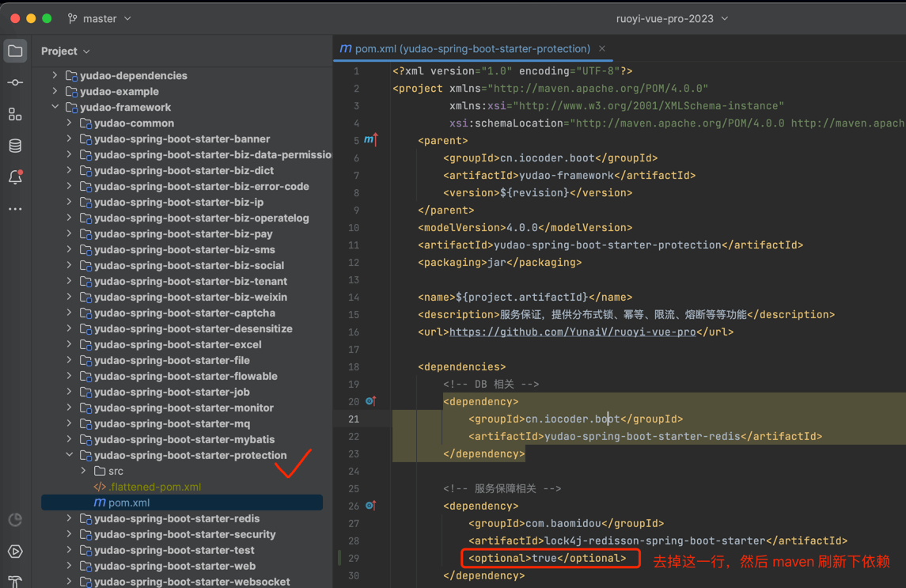Open the Project tool window folder icon
The image size is (906, 588).
coord(15,51)
